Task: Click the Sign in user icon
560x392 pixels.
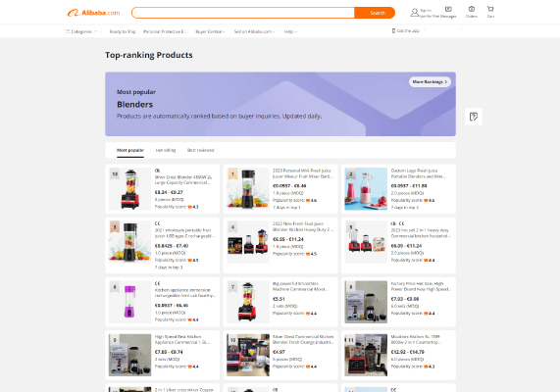Action: click(414, 13)
